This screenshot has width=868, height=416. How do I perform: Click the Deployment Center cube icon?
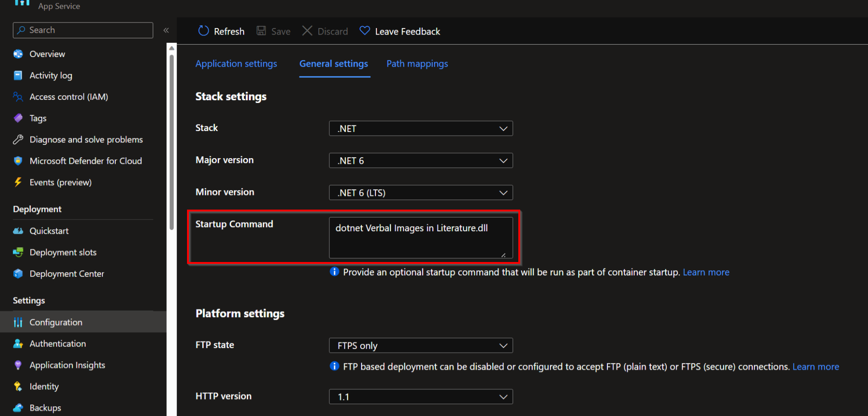coord(18,274)
